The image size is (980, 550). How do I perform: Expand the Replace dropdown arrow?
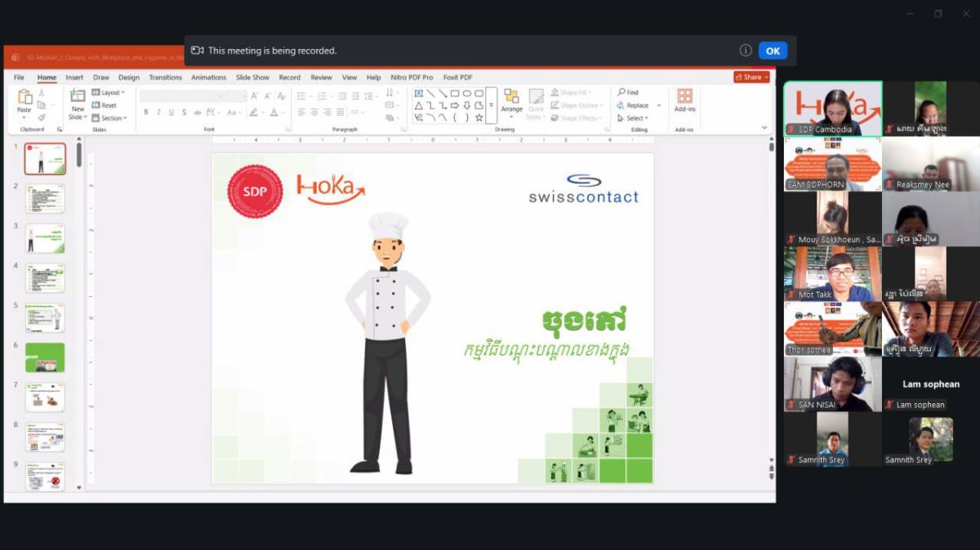pos(659,105)
